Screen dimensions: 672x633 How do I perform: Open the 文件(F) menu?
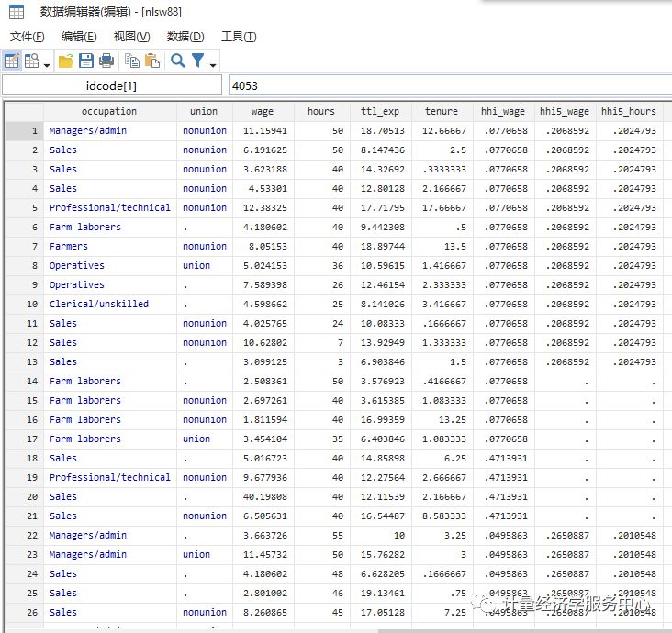[28, 37]
